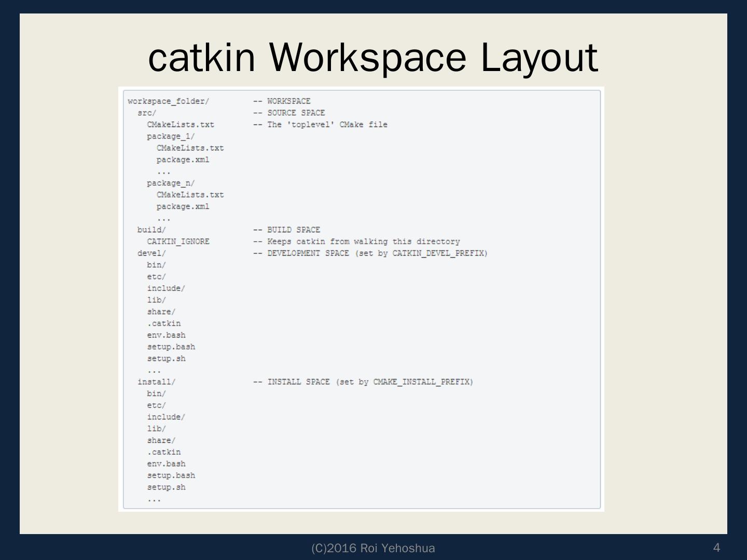747x560 pixels.
Task: Click the build/ directory entry
Action: click(x=151, y=230)
